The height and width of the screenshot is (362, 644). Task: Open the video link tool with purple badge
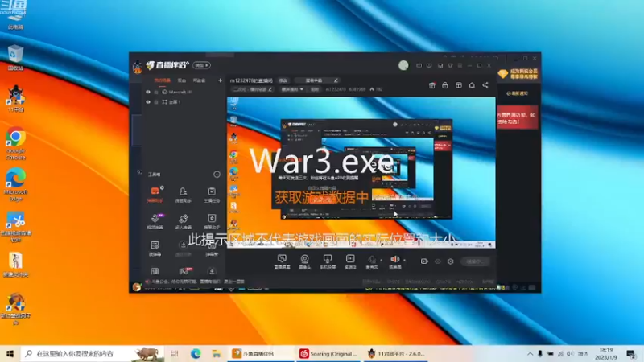(155, 221)
